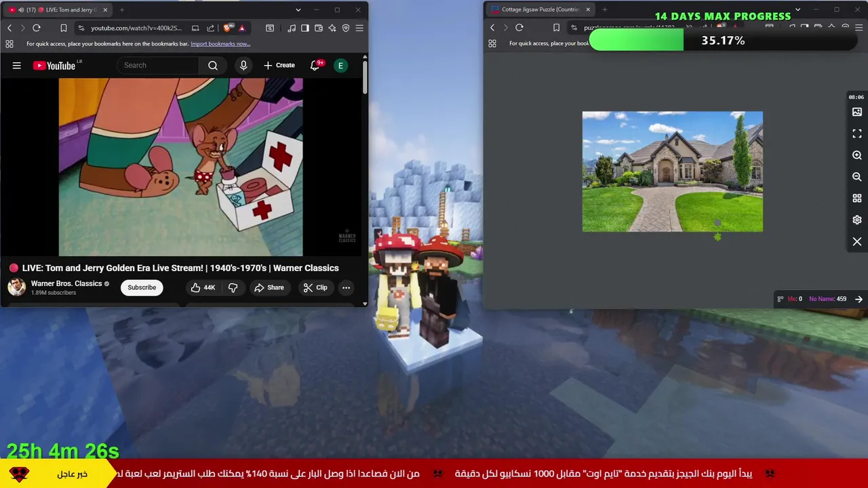Zoom out on the jigsaw puzzle
This screenshot has height=488, width=868.
pyautogui.click(x=857, y=177)
